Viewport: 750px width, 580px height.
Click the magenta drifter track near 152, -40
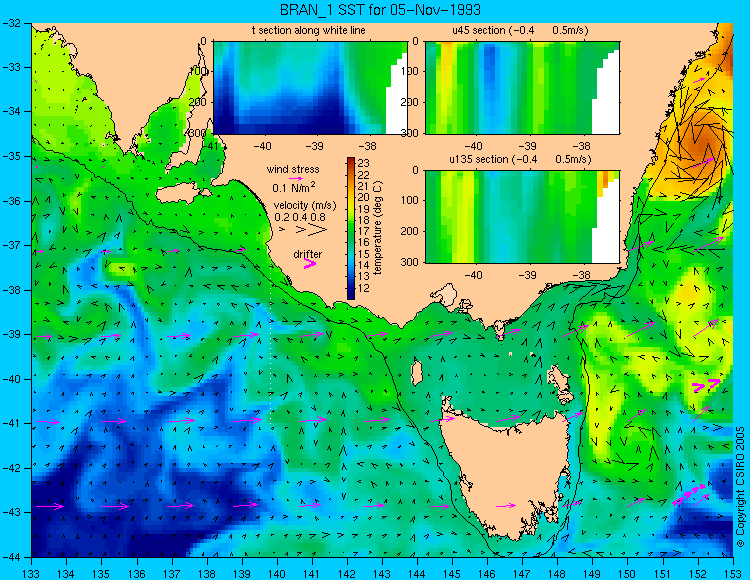706,385
